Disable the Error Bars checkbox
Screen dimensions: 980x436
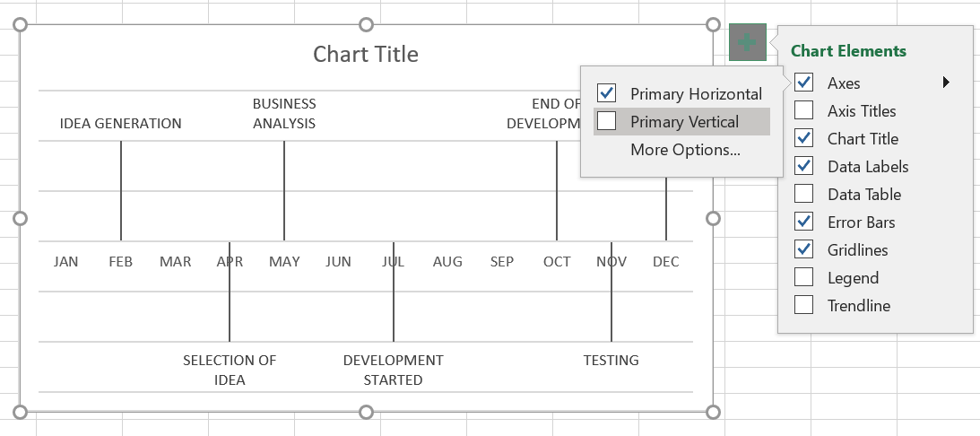804,222
